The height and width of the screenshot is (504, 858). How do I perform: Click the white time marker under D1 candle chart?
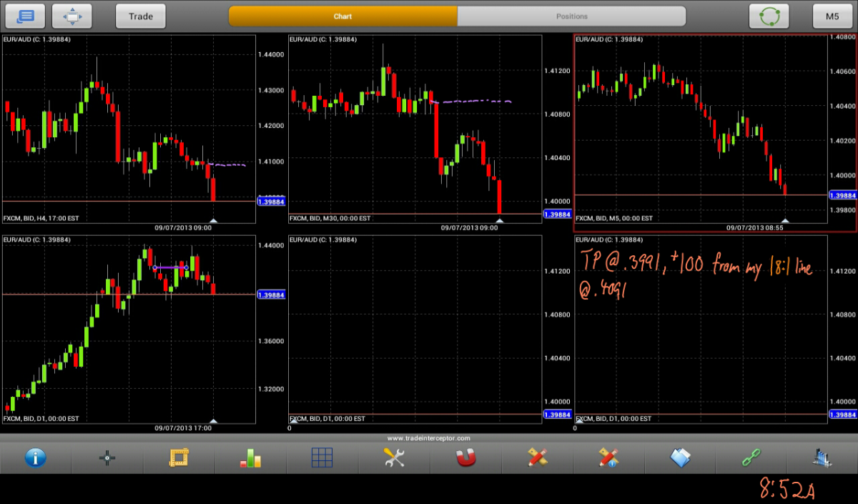pyautogui.click(x=213, y=421)
